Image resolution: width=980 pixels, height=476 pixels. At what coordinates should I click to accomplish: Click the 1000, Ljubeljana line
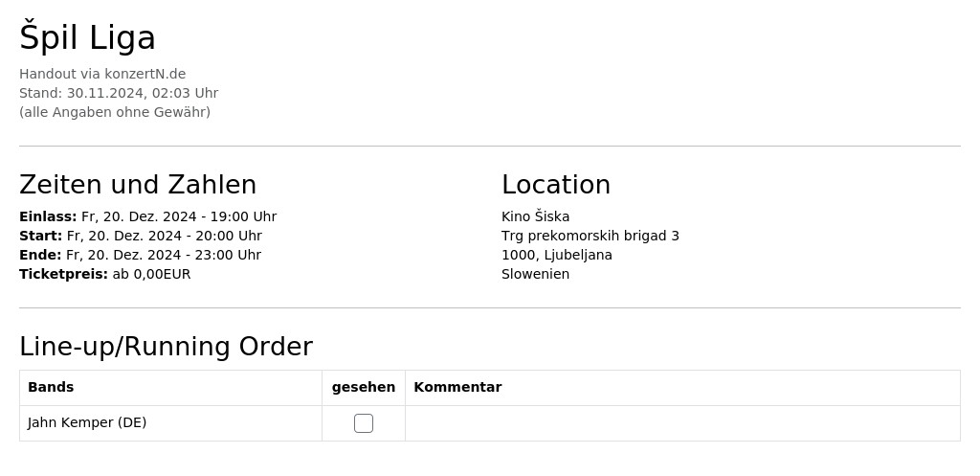click(556, 255)
